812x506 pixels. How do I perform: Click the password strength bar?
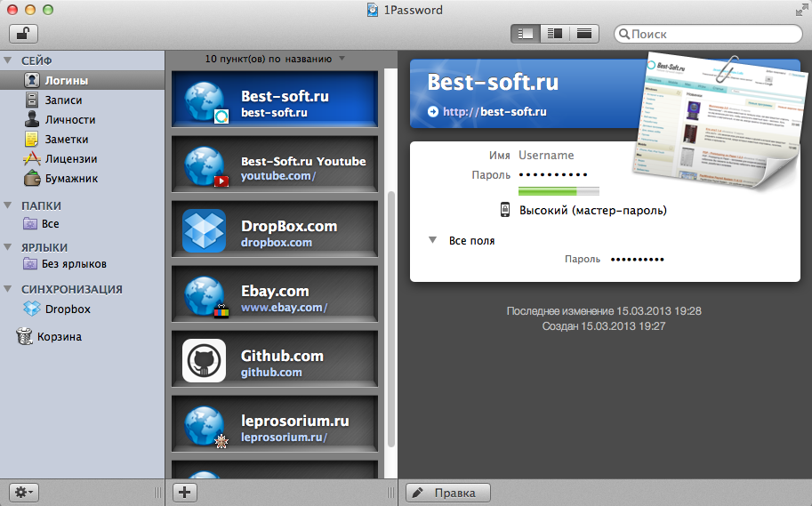[559, 191]
